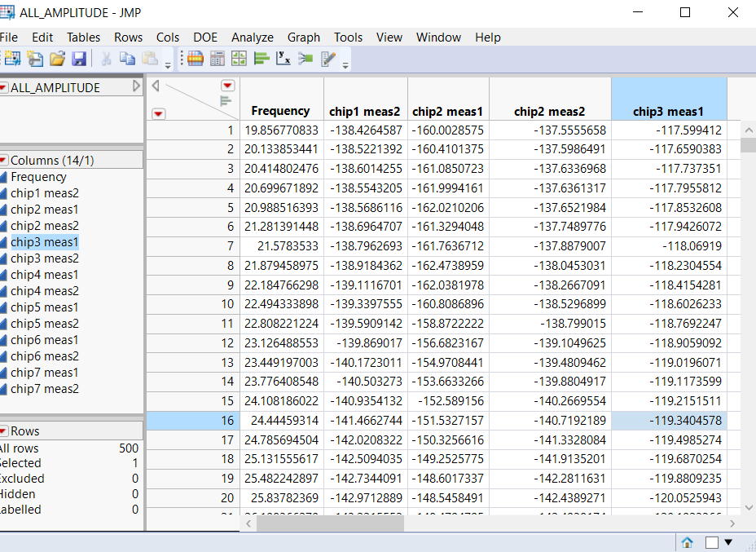Screen dimensions: 756x552
Task: Click the vertical scrollbar down arrow
Action: 749,507
